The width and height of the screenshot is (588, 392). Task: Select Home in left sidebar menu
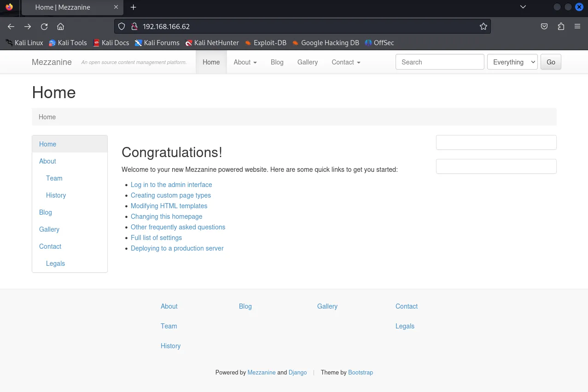[70, 144]
